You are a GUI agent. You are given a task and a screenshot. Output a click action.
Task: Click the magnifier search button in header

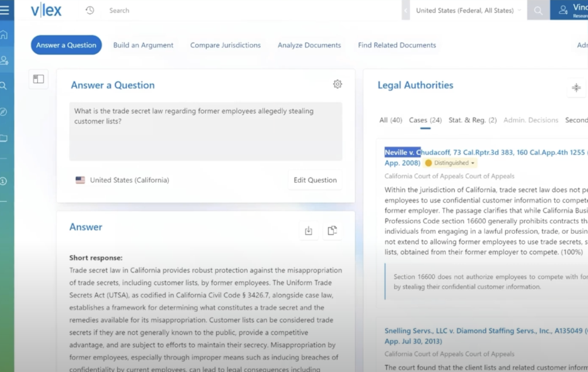click(x=538, y=10)
